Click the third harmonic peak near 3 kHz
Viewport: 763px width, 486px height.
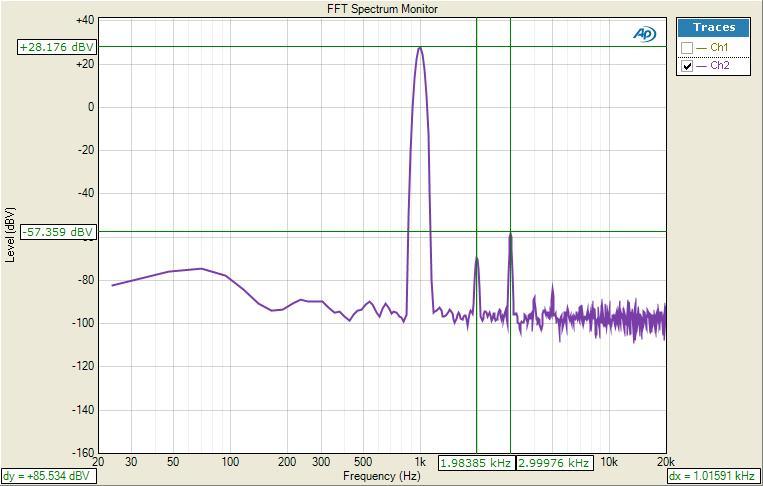[510, 234]
